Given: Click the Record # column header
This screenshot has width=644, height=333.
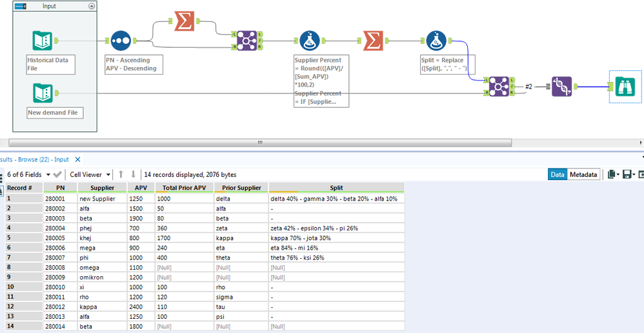Looking at the screenshot, I should 24,188.
